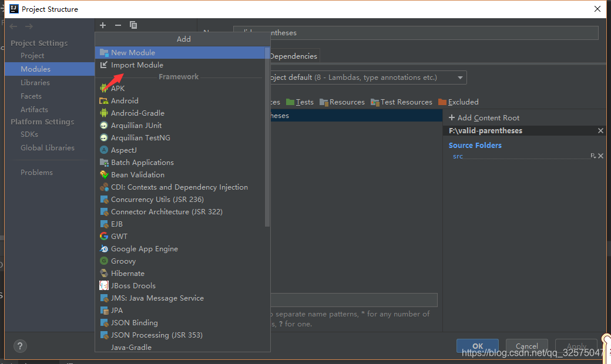This screenshot has height=364, width=611.
Task: Edit package prefix for src folder
Action: pyautogui.click(x=593, y=156)
